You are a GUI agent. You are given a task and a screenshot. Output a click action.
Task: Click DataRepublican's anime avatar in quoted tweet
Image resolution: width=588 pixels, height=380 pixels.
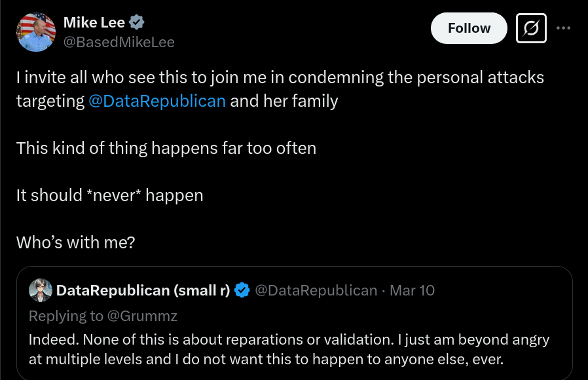point(41,290)
